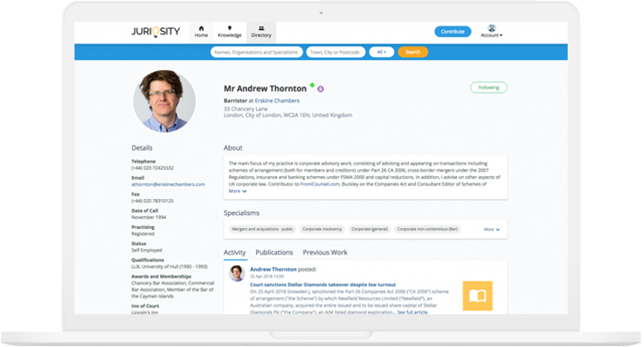Click Andrew Thornton's small post avatar

[x=237, y=273]
